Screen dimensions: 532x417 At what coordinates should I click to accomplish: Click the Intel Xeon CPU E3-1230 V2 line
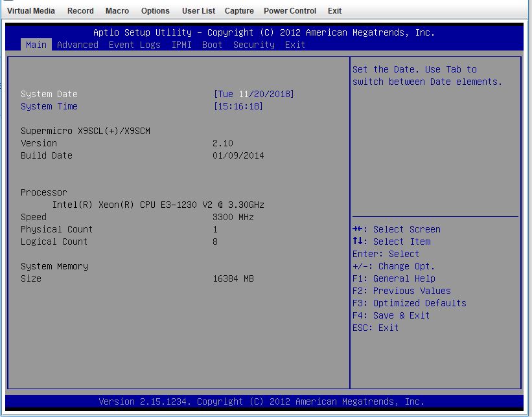tap(158, 205)
